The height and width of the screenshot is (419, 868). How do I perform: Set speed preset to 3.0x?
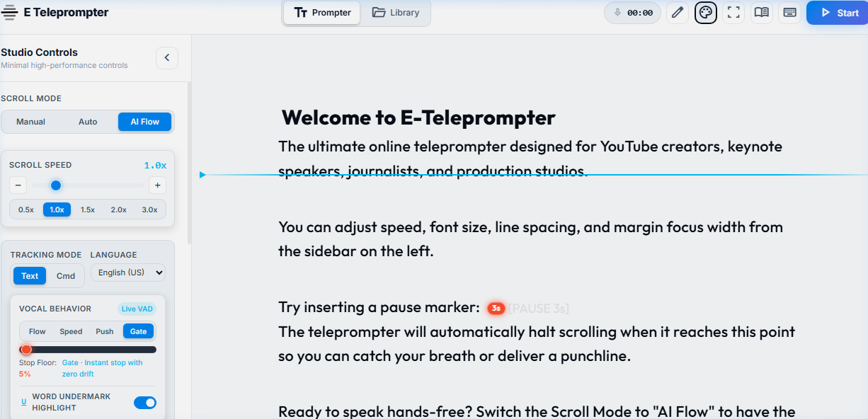point(149,209)
